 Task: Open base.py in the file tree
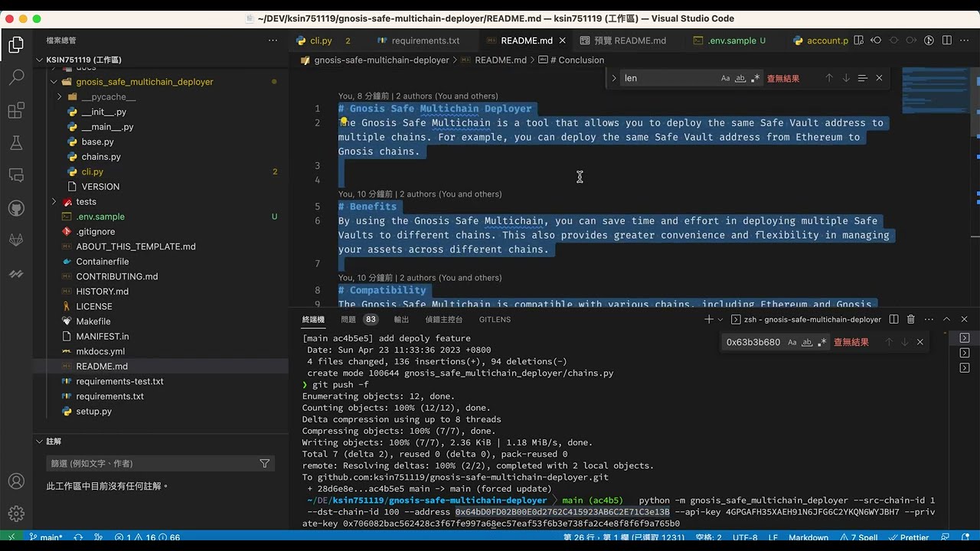pyautogui.click(x=97, y=142)
